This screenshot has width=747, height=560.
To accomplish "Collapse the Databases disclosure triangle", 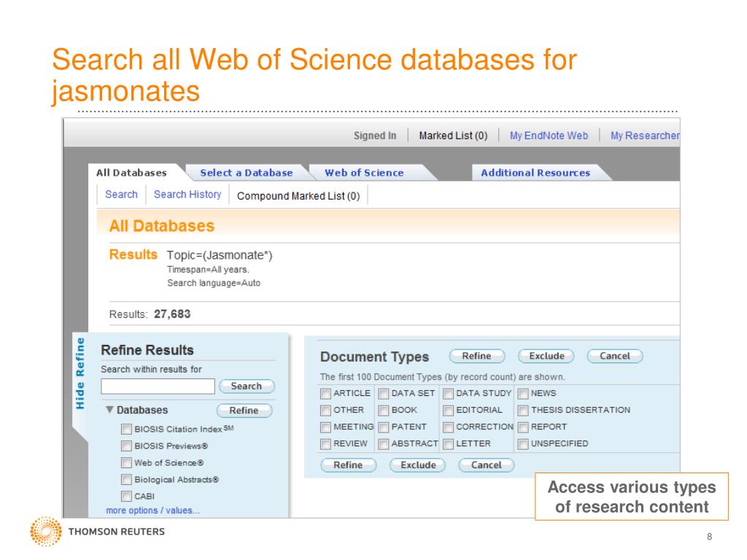I will (x=109, y=410).
